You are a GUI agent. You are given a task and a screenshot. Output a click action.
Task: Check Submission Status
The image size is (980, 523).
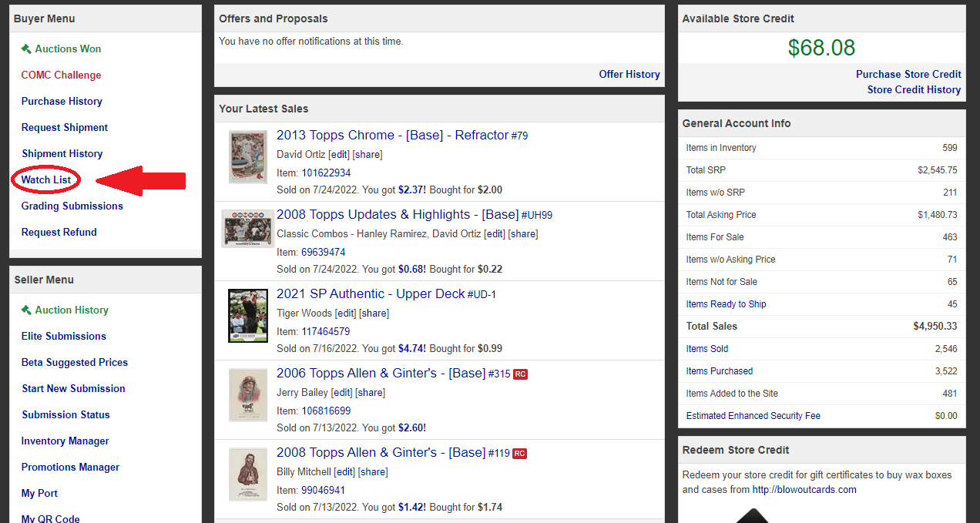coord(65,414)
